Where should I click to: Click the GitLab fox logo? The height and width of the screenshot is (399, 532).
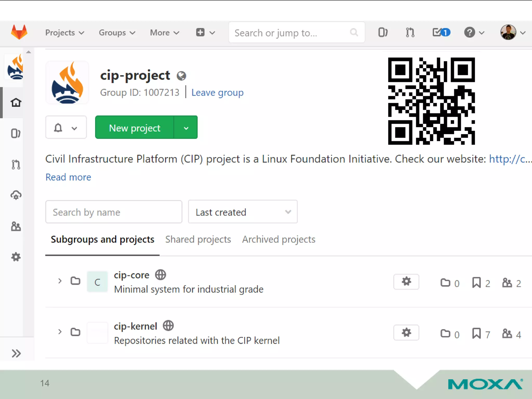click(19, 32)
